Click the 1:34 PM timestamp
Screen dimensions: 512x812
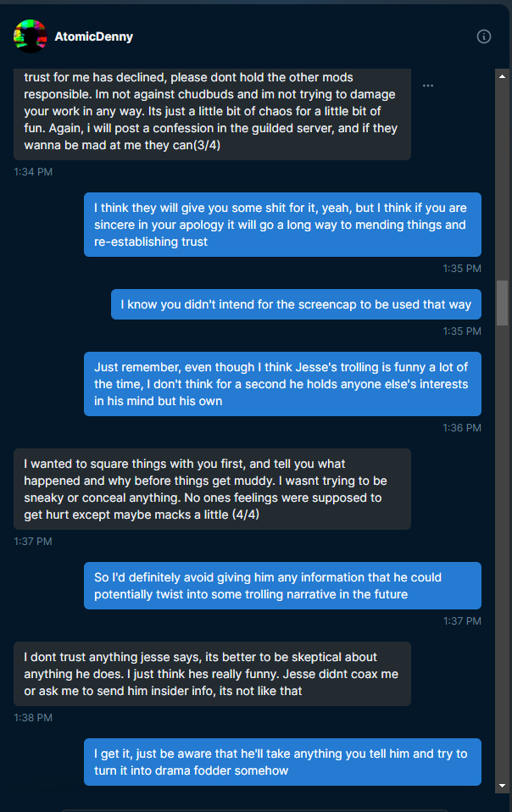click(x=33, y=171)
